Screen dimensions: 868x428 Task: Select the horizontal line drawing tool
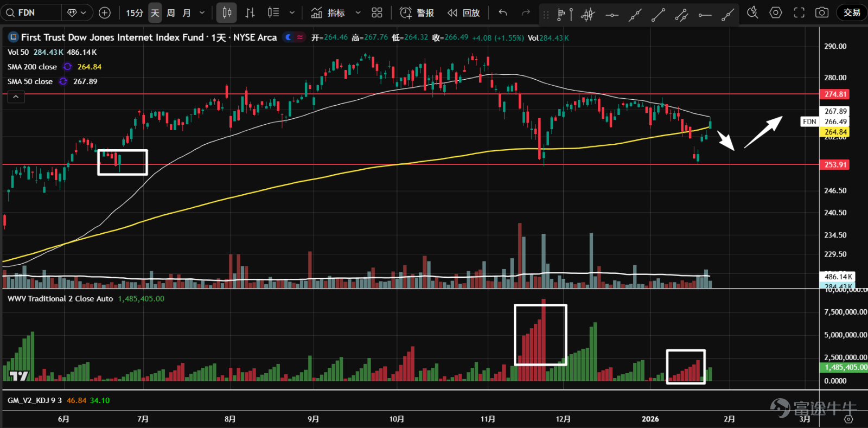(612, 15)
